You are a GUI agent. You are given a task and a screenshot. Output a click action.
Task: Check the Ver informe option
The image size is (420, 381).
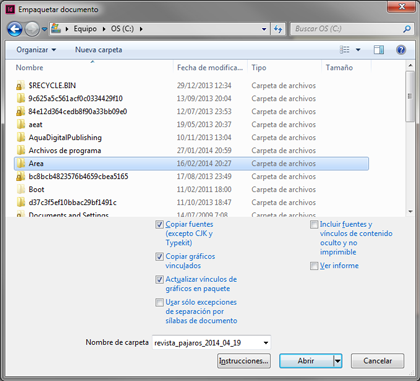click(x=314, y=266)
